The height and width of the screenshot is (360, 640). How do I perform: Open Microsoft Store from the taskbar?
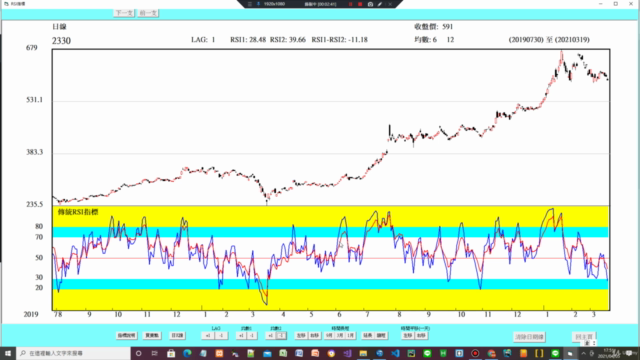click(171, 353)
